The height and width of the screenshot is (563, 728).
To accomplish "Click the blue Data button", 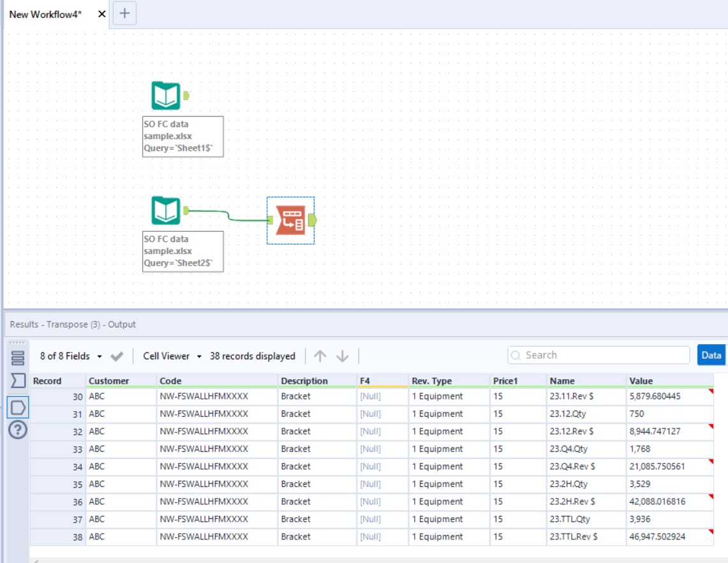I will pos(711,356).
